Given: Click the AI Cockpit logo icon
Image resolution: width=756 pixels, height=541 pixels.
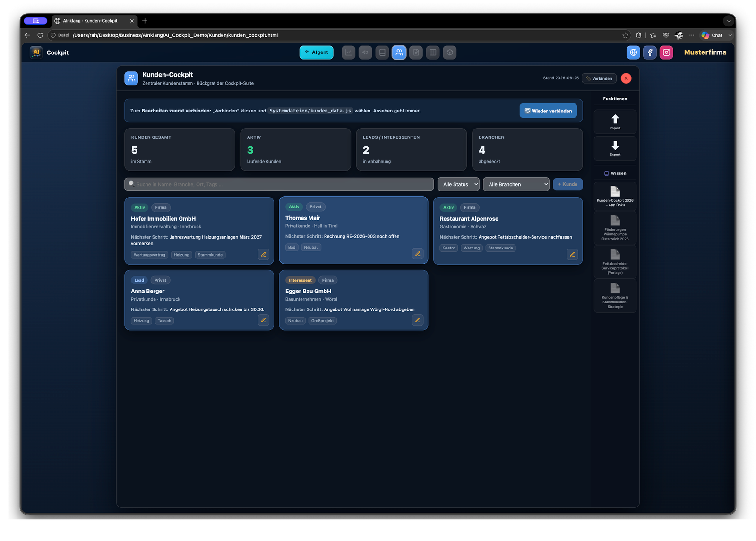Looking at the screenshot, I should pos(36,52).
